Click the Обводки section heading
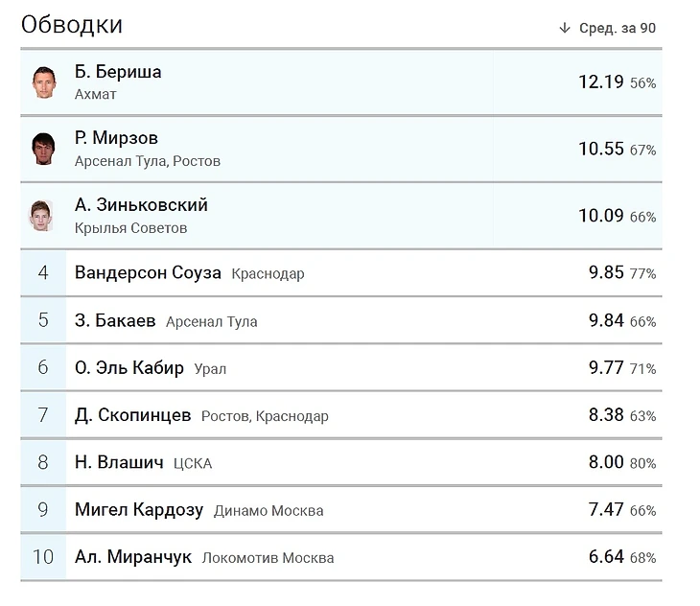Image resolution: width=700 pixels, height=606 pixels. tap(72, 25)
